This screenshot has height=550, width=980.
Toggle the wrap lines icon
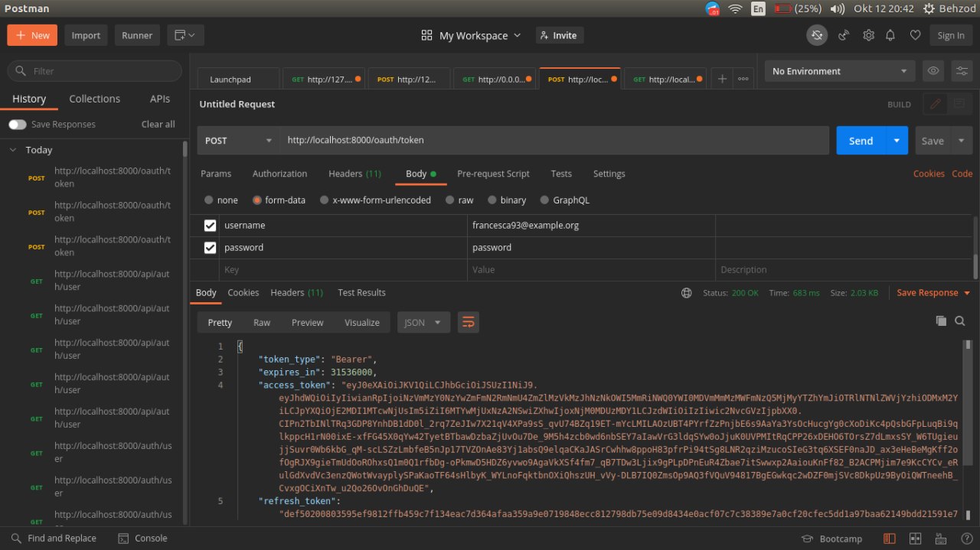click(468, 323)
